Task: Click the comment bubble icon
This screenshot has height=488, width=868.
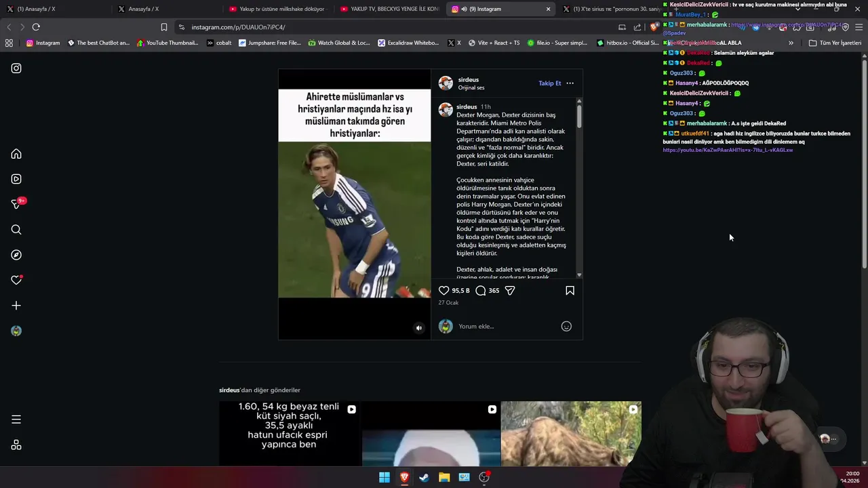Action: point(481,290)
